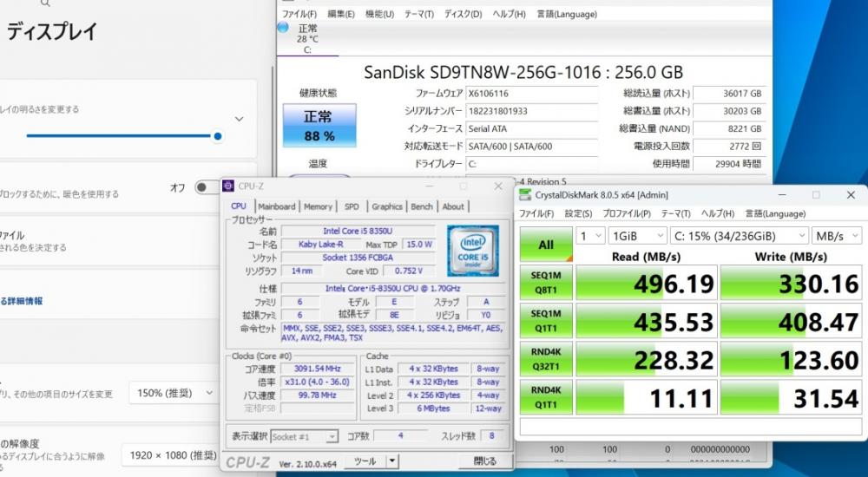The height and width of the screenshot is (477, 868).
Task: Click the Intel Core i5 logo in CPU-Z
Action: coord(473,251)
